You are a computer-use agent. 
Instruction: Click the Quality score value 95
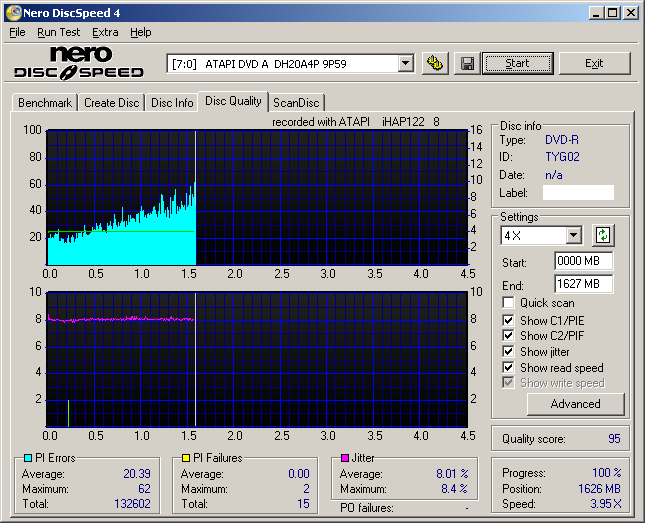coord(614,439)
